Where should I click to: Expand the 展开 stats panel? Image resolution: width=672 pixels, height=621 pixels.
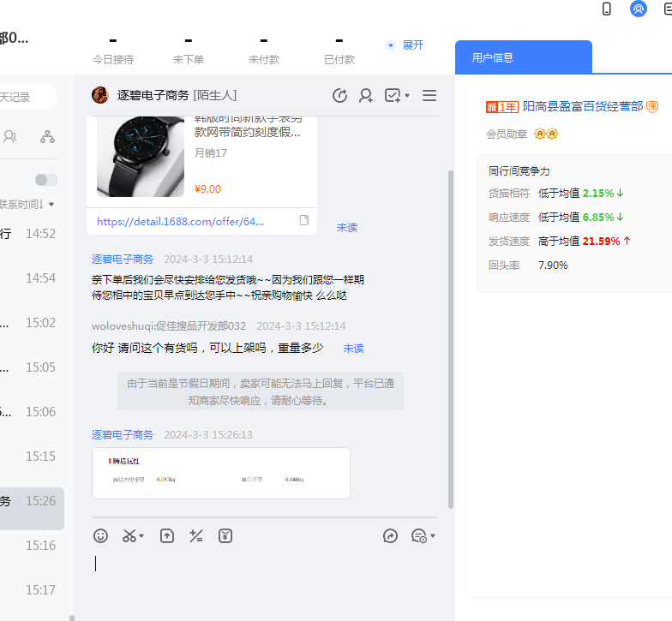(405, 45)
